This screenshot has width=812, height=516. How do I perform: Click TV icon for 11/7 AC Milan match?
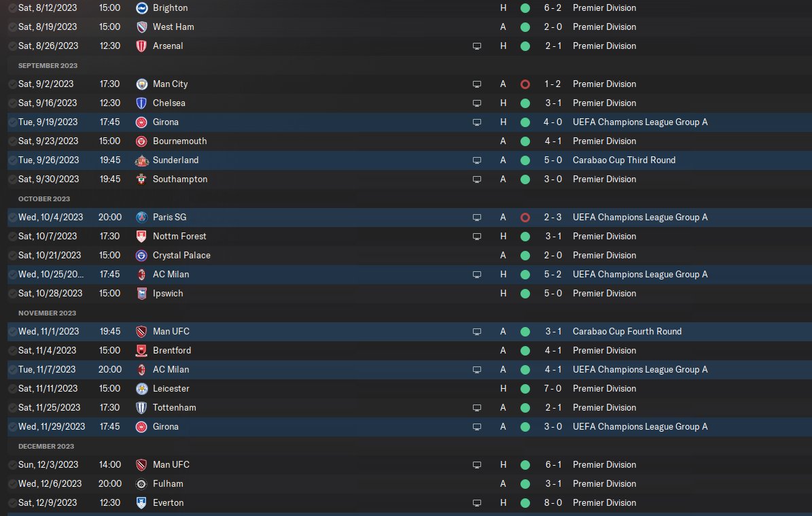(x=477, y=370)
